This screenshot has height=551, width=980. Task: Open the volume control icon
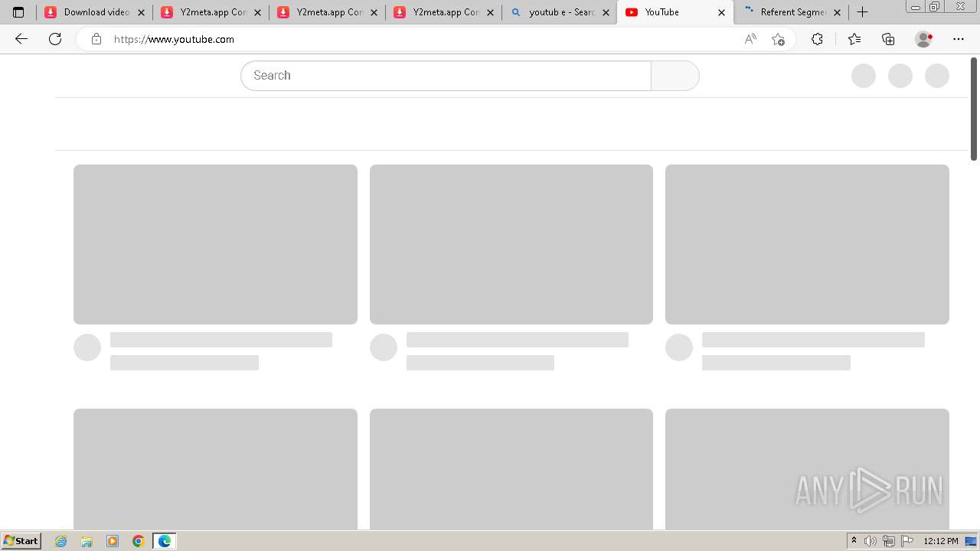[871, 541]
